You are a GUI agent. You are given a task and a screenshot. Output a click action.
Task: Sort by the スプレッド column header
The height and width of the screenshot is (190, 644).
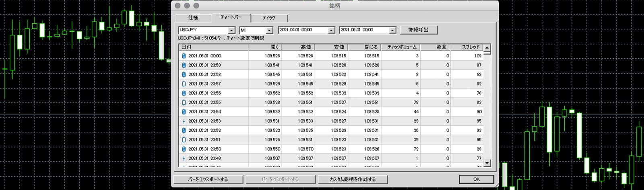click(467, 47)
